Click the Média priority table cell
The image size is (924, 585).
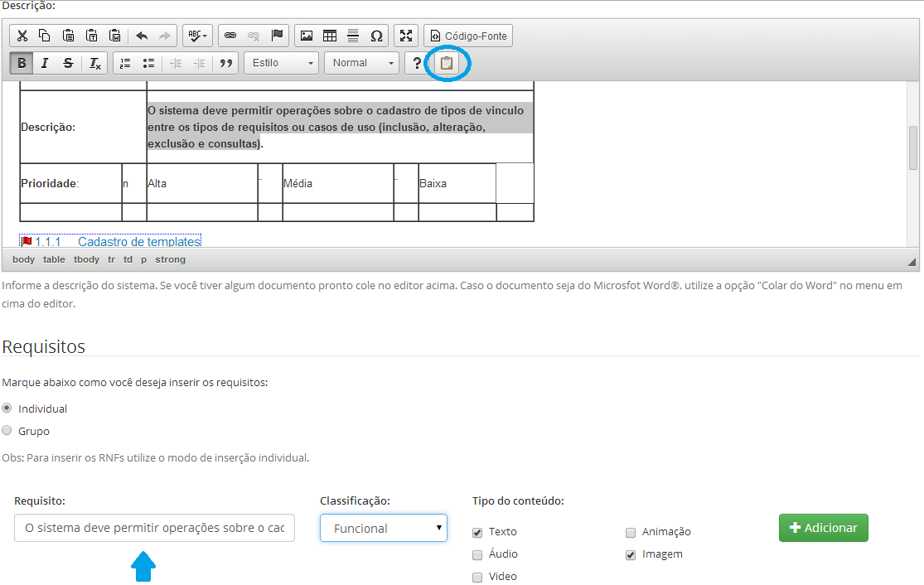point(338,183)
